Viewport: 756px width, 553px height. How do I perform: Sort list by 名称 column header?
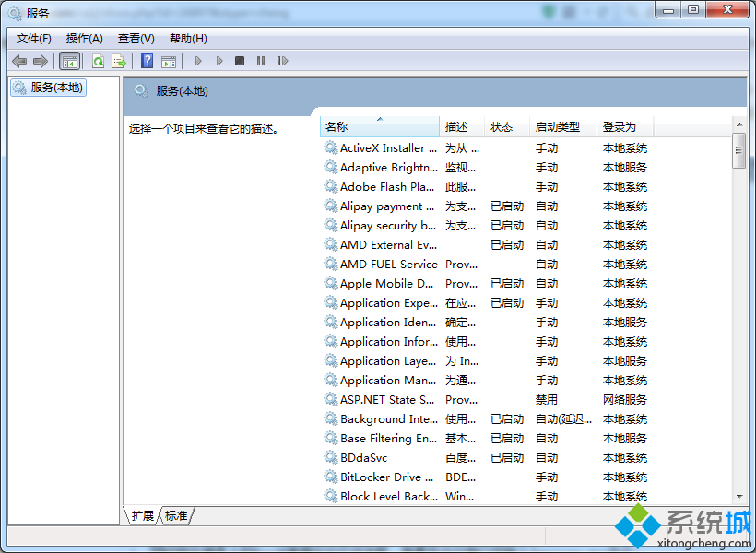pos(378,126)
